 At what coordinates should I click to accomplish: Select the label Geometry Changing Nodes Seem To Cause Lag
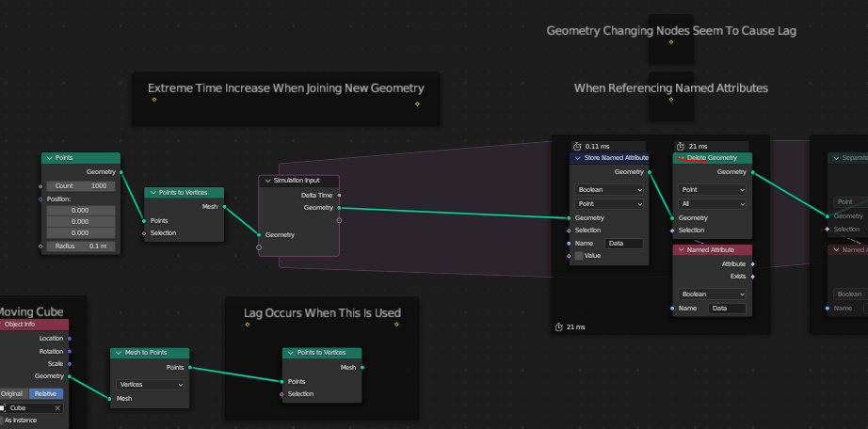click(x=671, y=31)
